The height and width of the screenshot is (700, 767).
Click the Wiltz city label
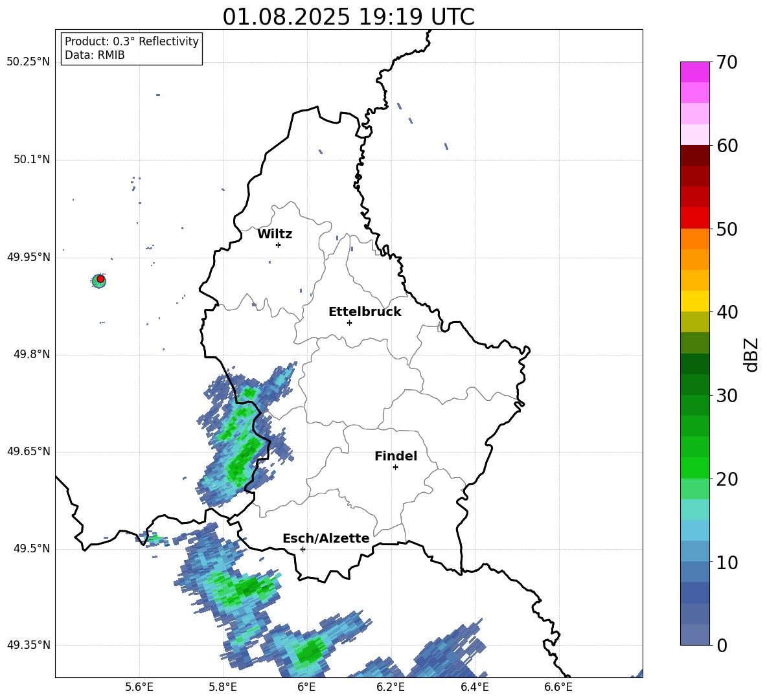tap(275, 234)
